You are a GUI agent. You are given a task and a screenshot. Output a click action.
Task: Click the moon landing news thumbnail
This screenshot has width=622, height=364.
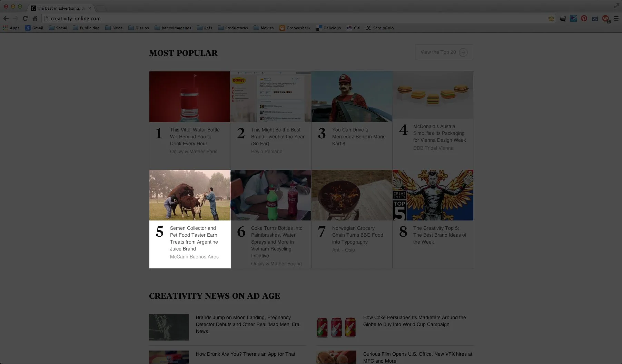[169, 327]
